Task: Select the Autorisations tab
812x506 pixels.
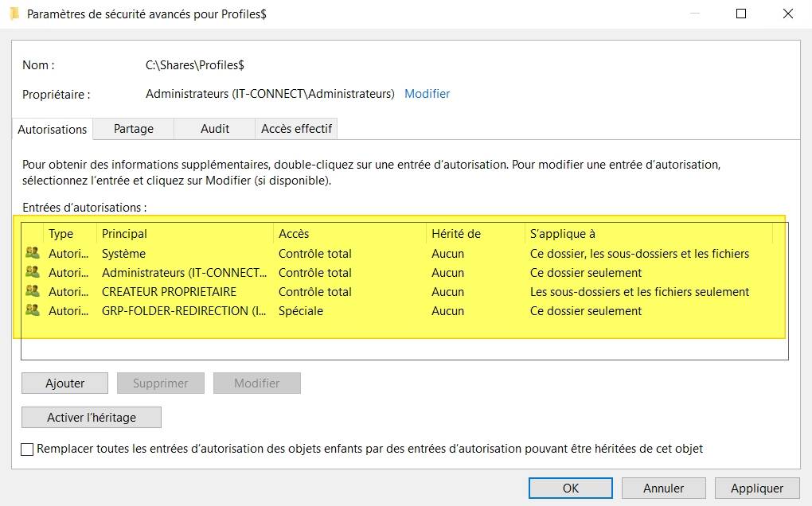Action: point(53,129)
